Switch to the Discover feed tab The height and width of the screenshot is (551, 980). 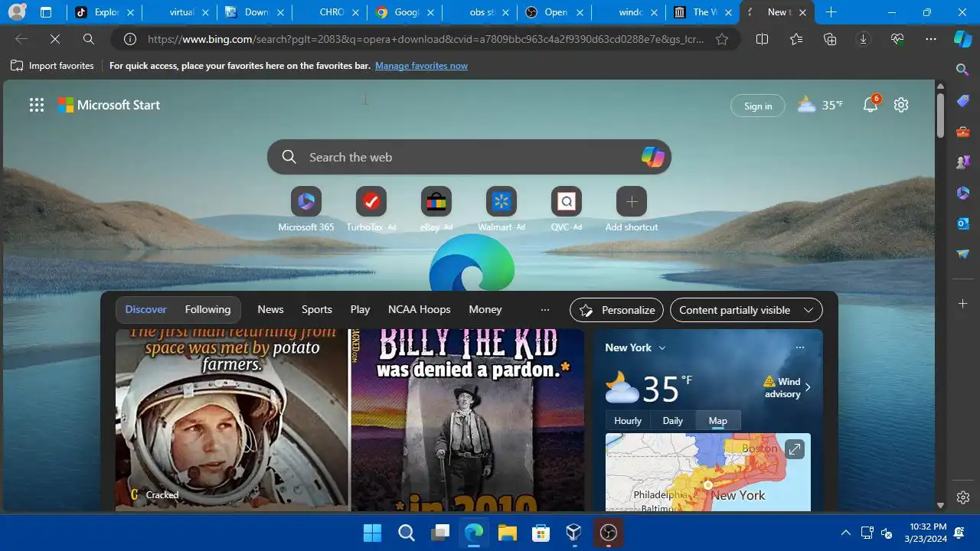(x=146, y=310)
